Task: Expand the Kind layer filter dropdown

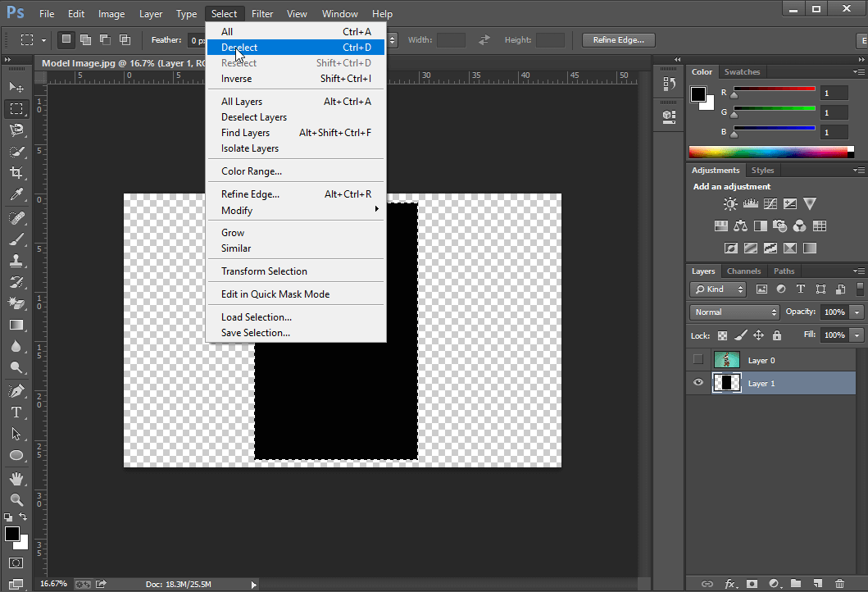Action: click(x=719, y=289)
